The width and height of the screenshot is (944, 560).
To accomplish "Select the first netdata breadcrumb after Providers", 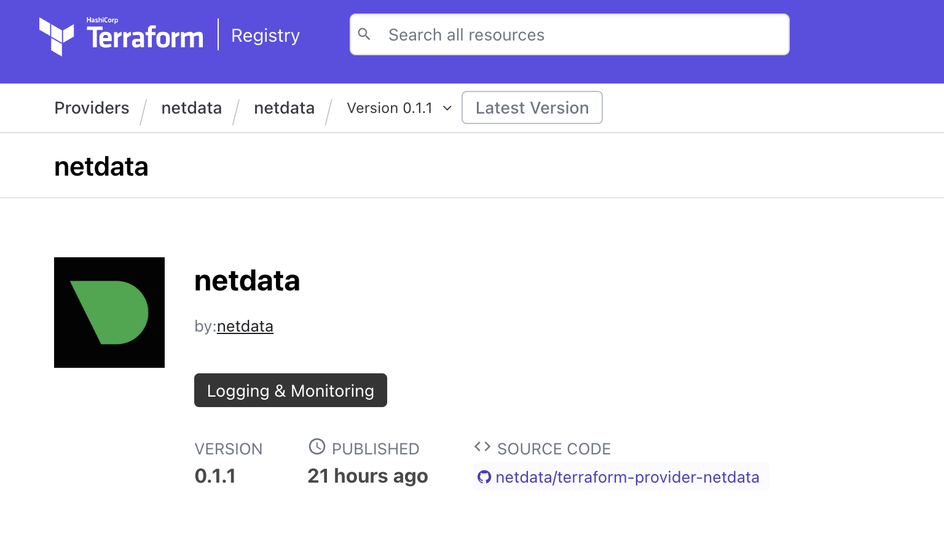I will pyautogui.click(x=191, y=108).
